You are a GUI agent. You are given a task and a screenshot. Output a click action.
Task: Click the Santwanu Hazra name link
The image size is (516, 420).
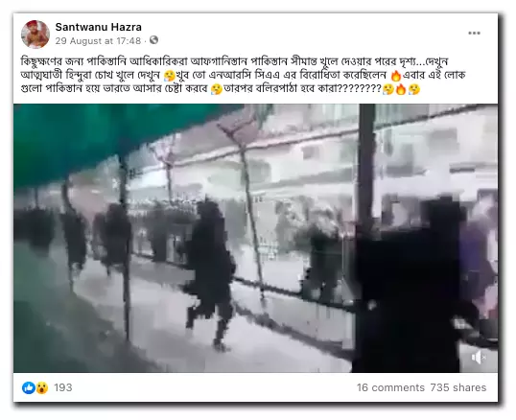[99, 27]
